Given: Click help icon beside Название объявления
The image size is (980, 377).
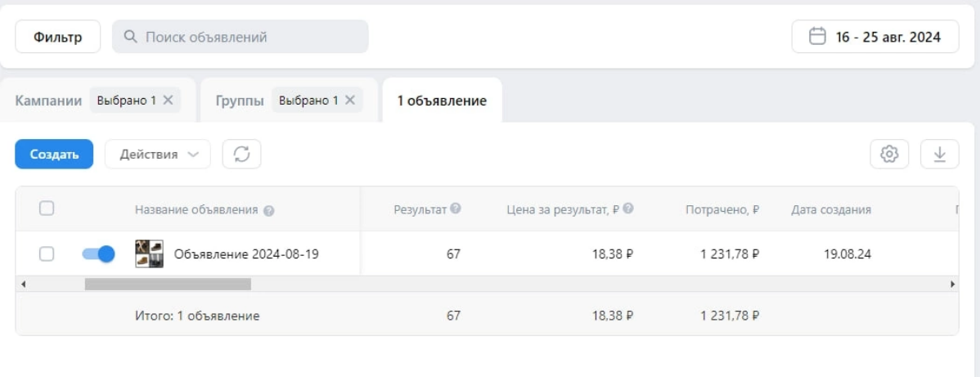Looking at the screenshot, I should click(x=269, y=211).
